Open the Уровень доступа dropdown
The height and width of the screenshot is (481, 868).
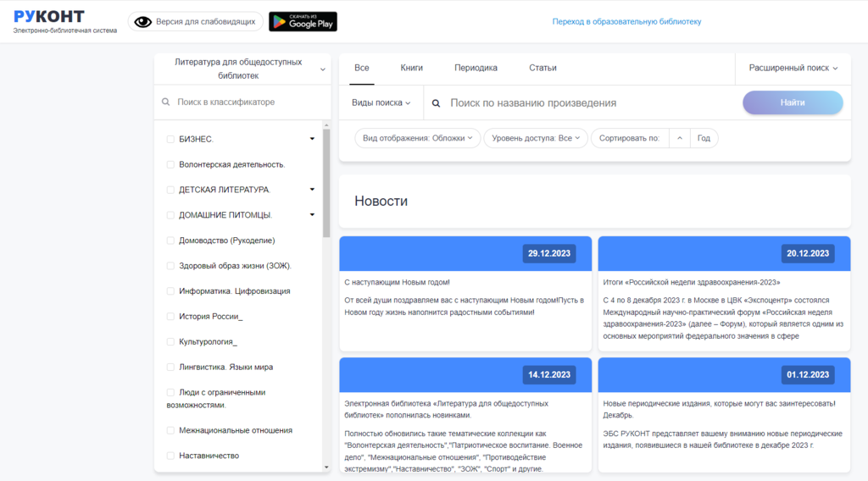[x=535, y=138]
